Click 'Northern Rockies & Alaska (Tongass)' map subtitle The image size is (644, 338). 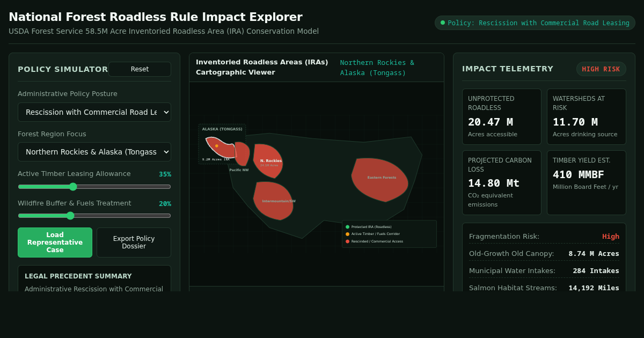377,68
